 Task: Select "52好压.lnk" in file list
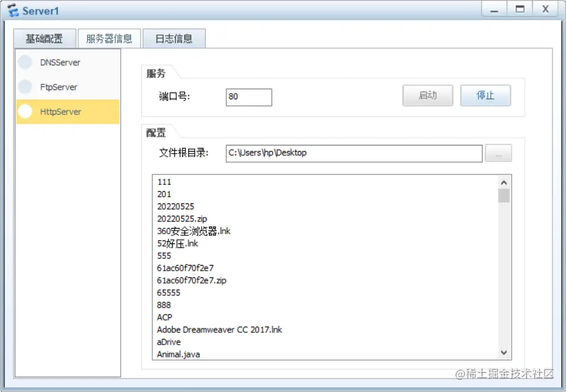pos(178,243)
